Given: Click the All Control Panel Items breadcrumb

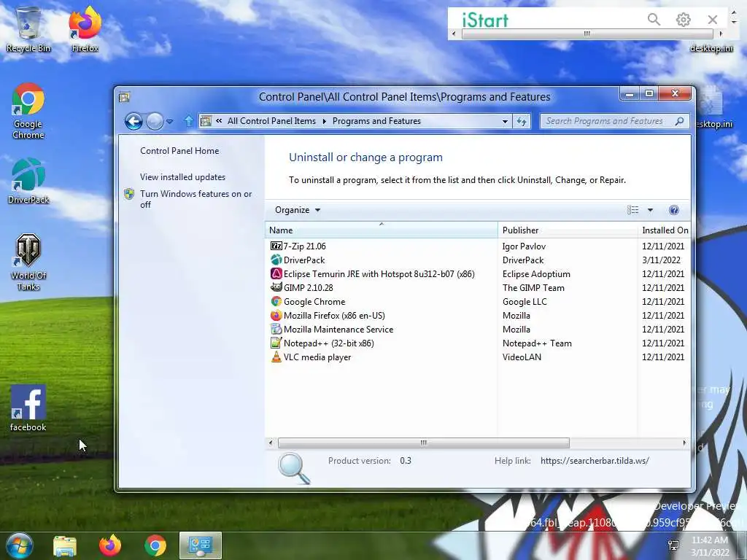Looking at the screenshot, I should click(271, 121).
